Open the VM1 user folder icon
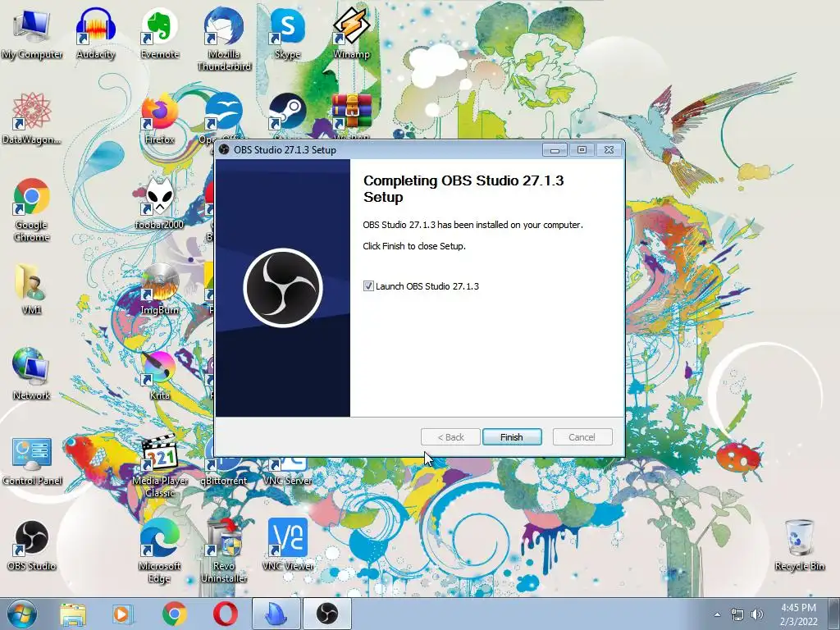Image resolution: width=840 pixels, height=630 pixels. [x=31, y=289]
